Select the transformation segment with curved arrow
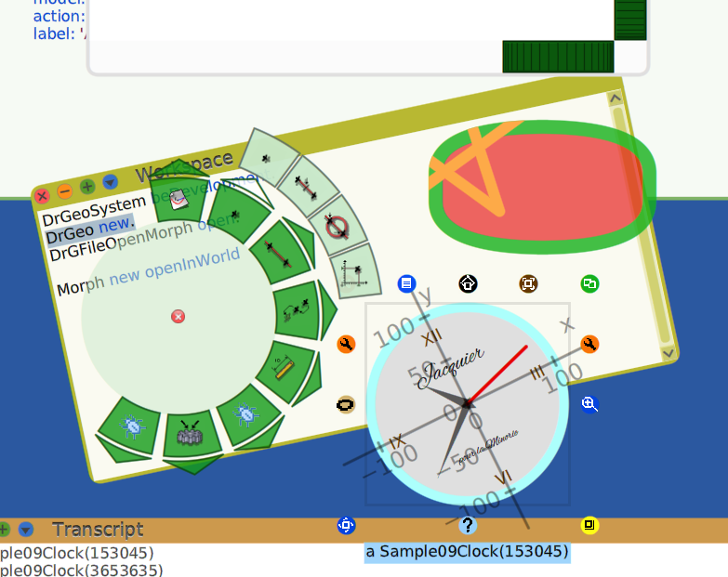Screen dimensions: 728x577 (x=298, y=309)
